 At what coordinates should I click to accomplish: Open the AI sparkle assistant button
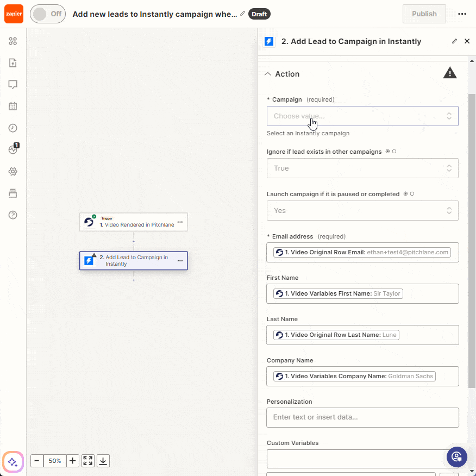point(12,462)
